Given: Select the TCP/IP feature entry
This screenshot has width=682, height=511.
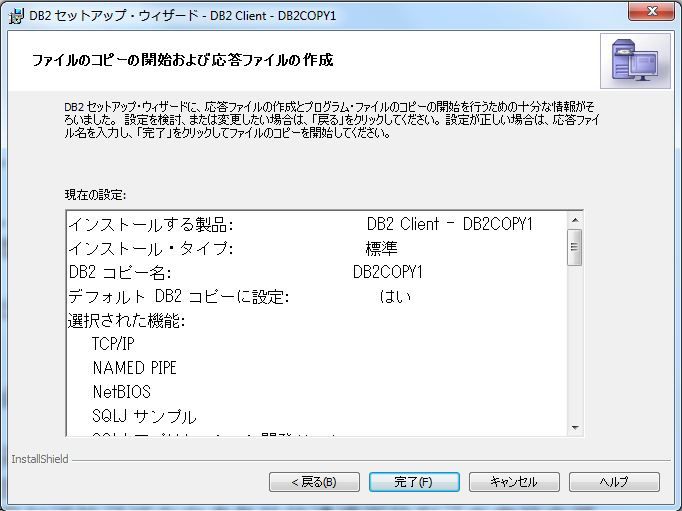Looking at the screenshot, I should coord(113,344).
